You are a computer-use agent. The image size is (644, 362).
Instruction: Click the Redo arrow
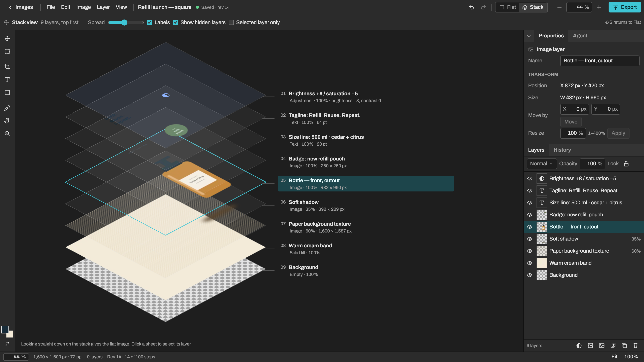coord(483,7)
